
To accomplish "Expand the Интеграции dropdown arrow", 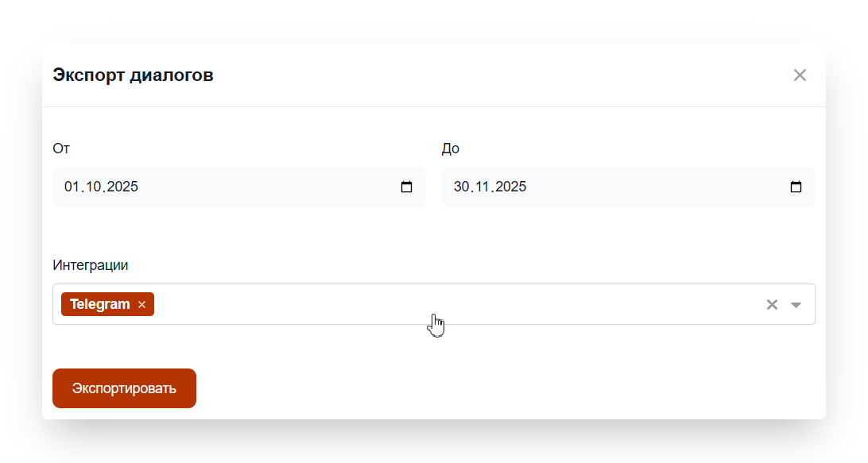I will [x=796, y=305].
